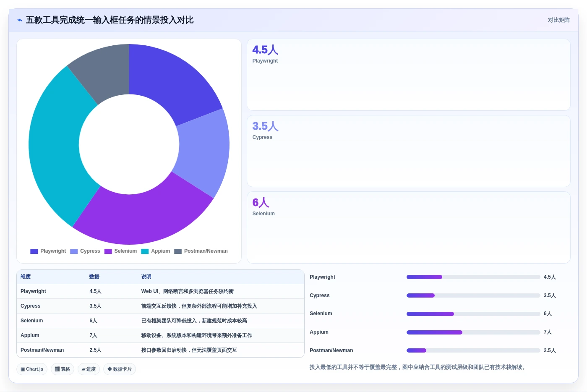Click the Appium progress bar
Viewport: 587px width, 392px height.
[473, 332]
